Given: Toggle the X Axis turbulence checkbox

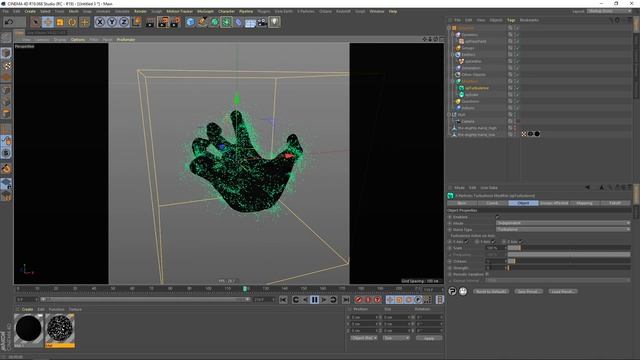Looking at the screenshot, I should pyautogui.click(x=467, y=242).
